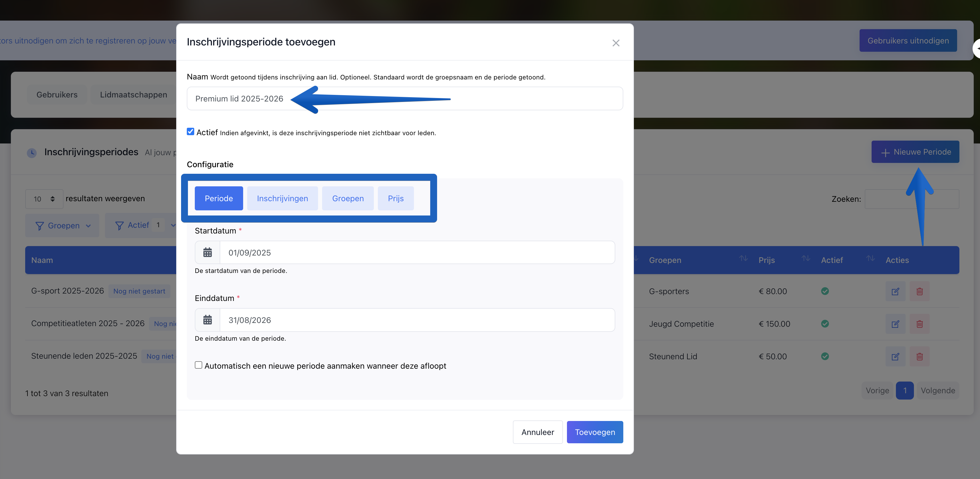The height and width of the screenshot is (479, 980).
Task: Click the € 50.00 price cell
Action: (x=773, y=357)
